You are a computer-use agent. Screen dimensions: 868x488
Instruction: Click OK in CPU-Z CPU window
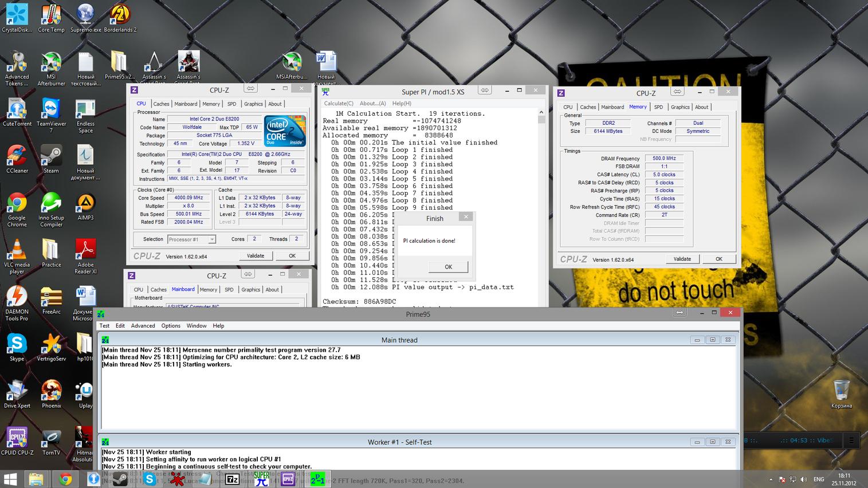pos(292,256)
